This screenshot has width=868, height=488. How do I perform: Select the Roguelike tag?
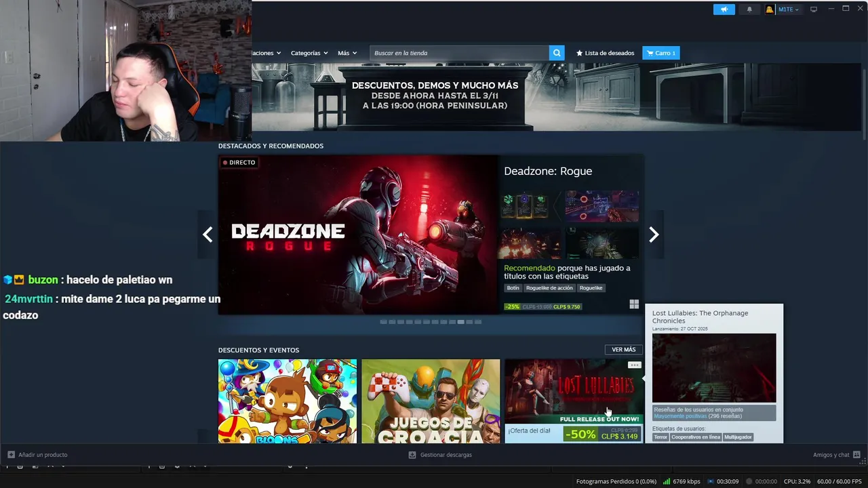pyautogui.click(x=591, y=288)
